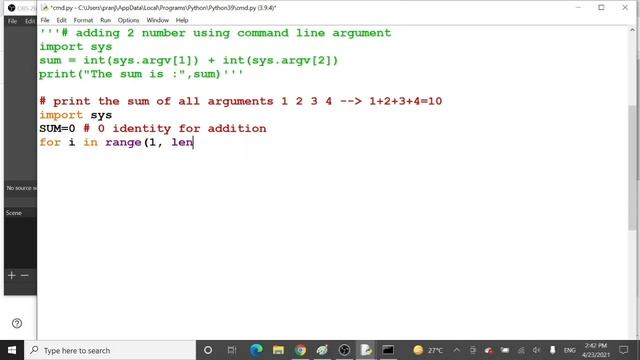Click the network tray icon
Viewport: 640px width, 360px height.
click(521, 350)
